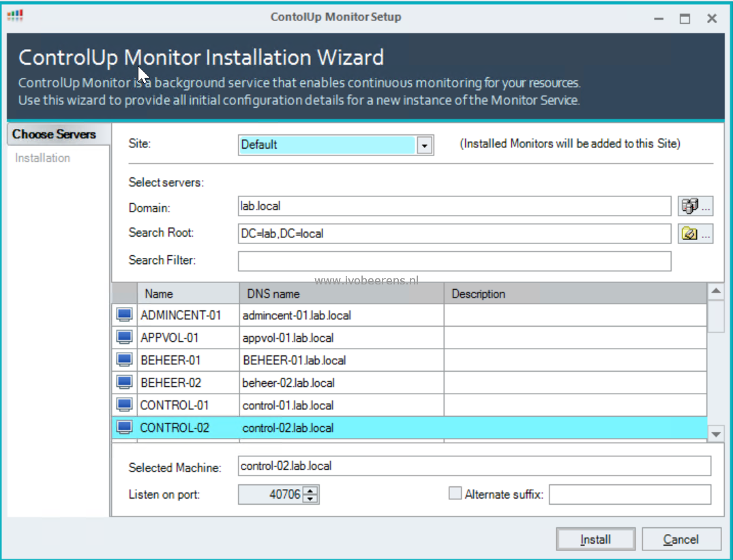Close the Monitor Setup window
Viewport: 733px width, 560px height.
pos(712,18)
